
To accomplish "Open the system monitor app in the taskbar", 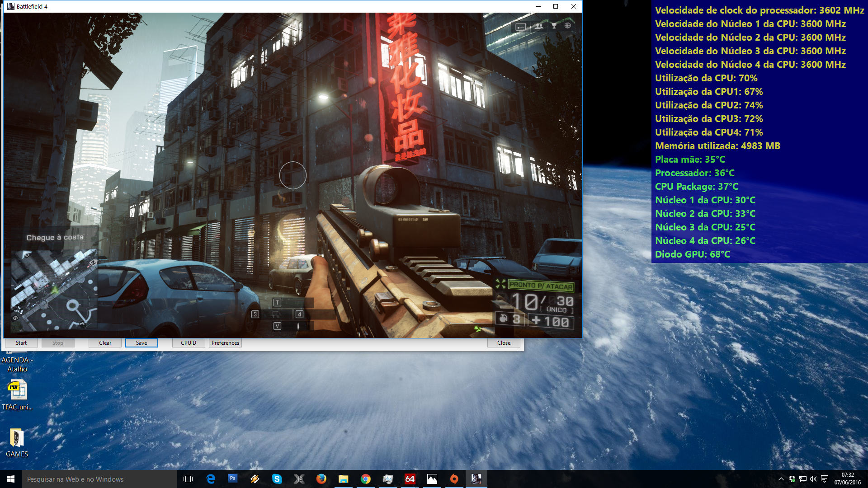I will pyautogui.click(x=387, y=479).
